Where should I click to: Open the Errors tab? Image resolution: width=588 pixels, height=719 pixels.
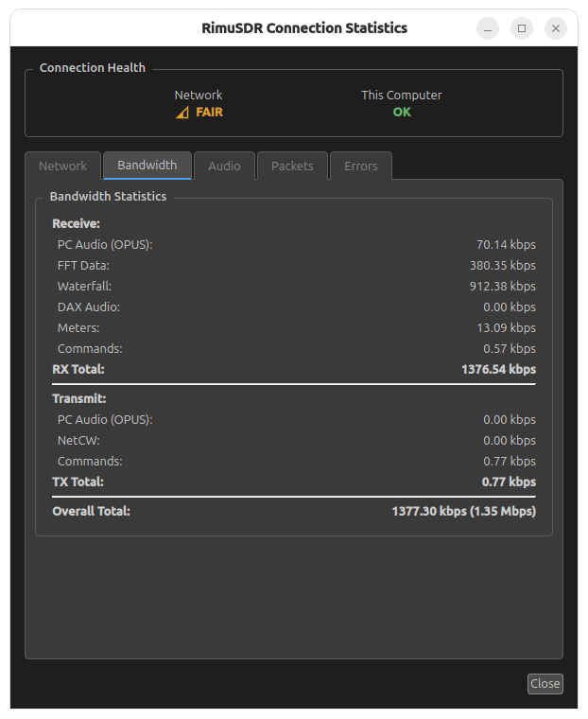pos(361,166)
